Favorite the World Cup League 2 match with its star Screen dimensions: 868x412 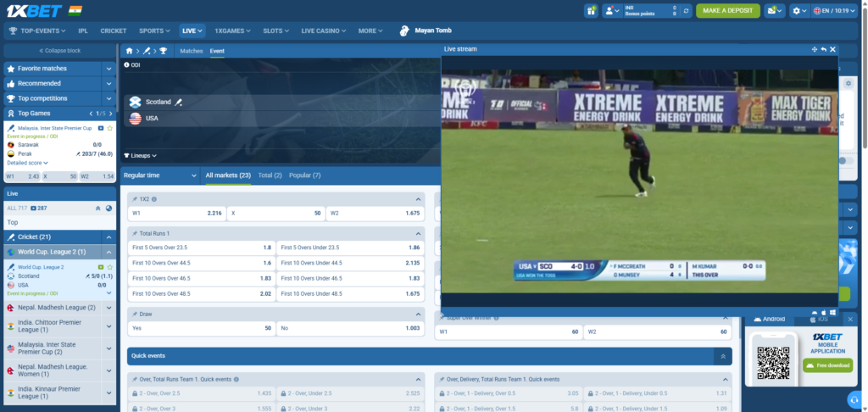(109, 267)
